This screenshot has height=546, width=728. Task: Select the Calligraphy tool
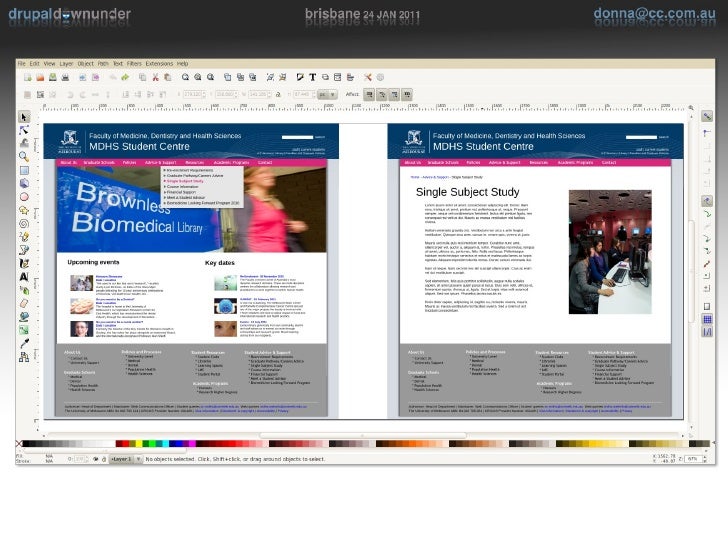(24, 263)
